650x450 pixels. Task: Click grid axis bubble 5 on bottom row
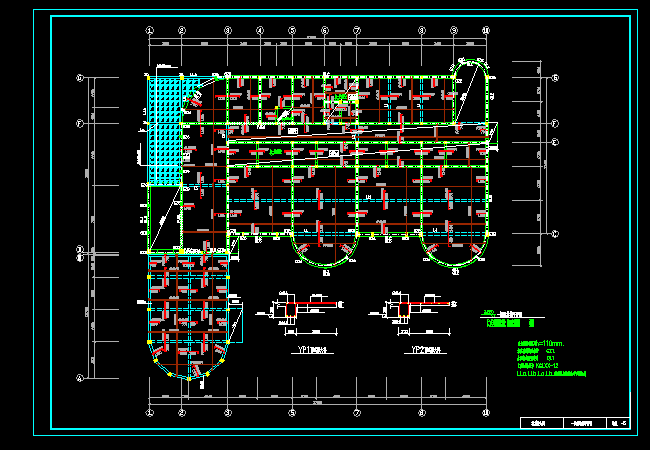tap(292, 411)
